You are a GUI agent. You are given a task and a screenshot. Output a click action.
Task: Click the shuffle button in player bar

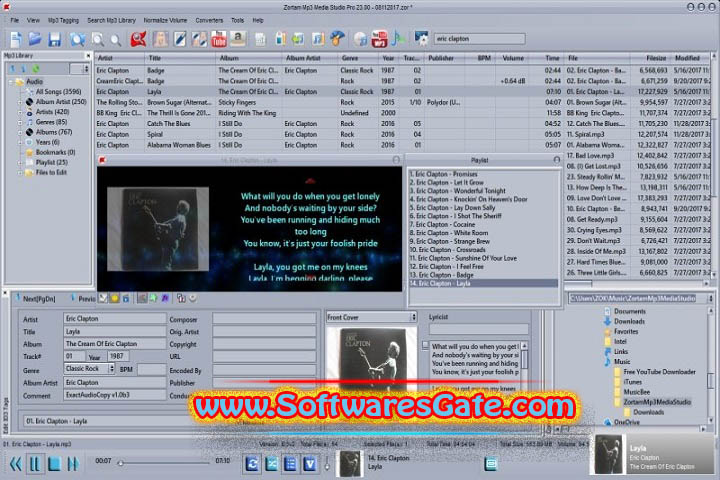click(271, 464)
